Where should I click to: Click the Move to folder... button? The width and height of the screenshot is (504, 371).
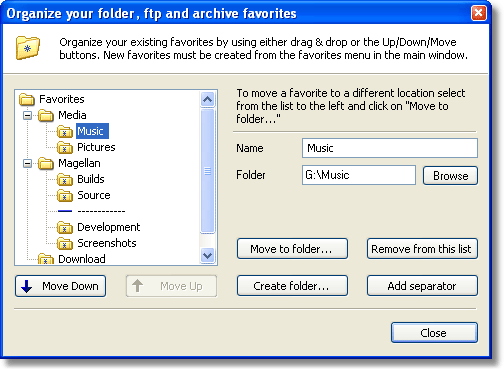pyautogui.click(x=292, y=249)
